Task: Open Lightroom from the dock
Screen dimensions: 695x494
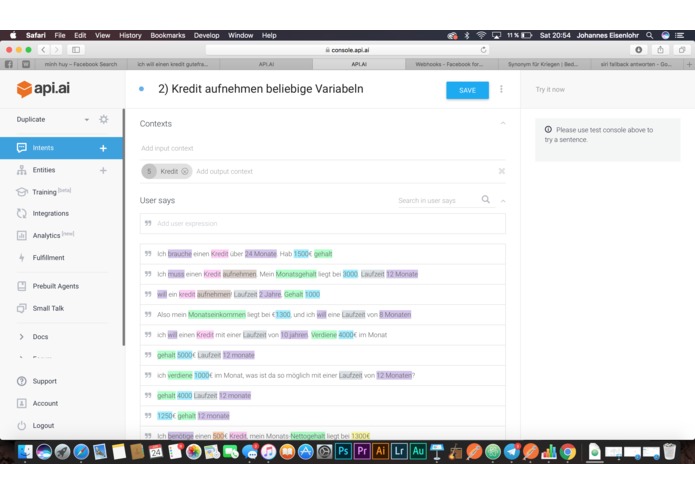Action: [399, 451]
